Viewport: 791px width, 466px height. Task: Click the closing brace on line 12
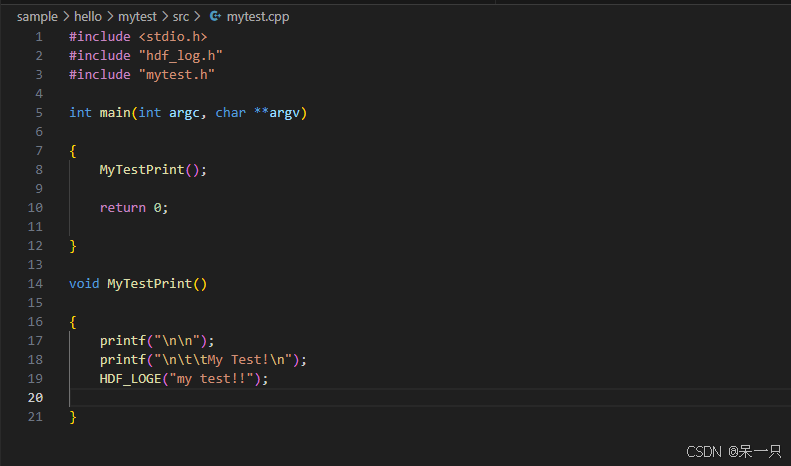tap(73, 246)
